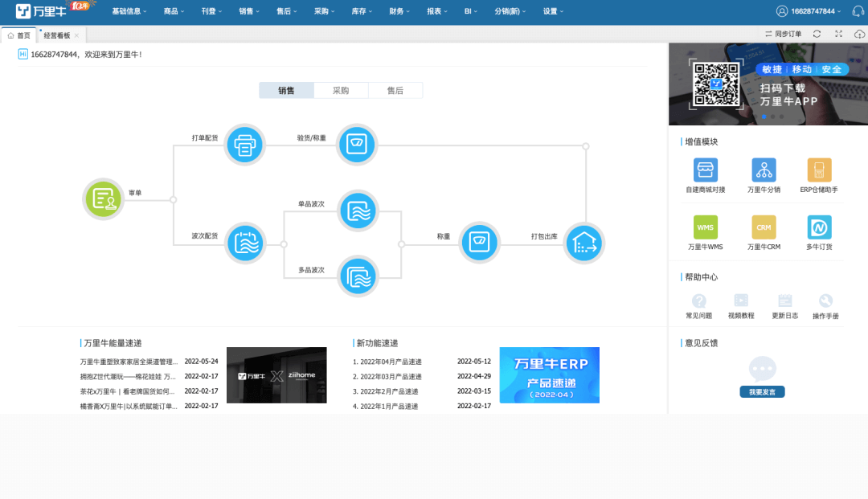Screen dimensions: 868x499
Task: Launch the 万里牛WMS module
Action: 706,227
